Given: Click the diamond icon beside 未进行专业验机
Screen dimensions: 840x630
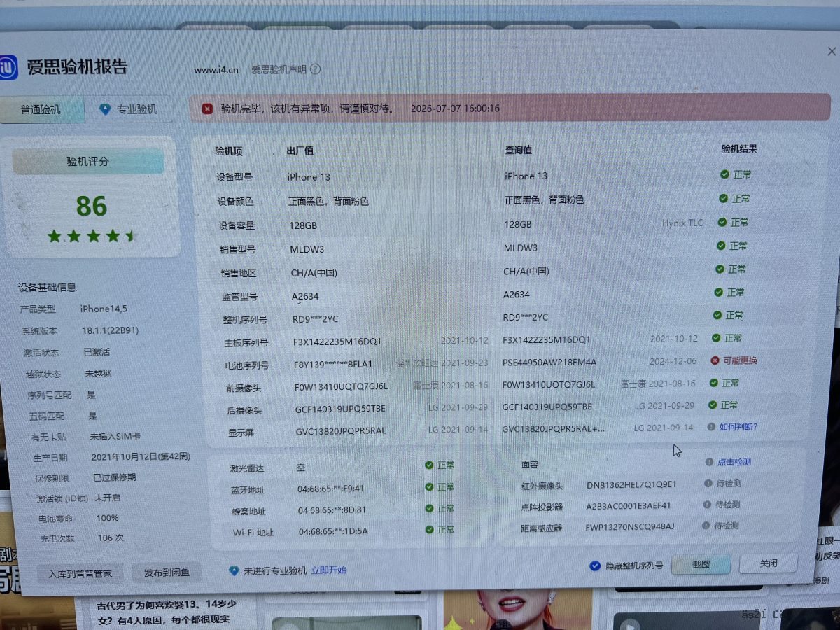Looking at the screenshot, I should [x=234, y=570].
